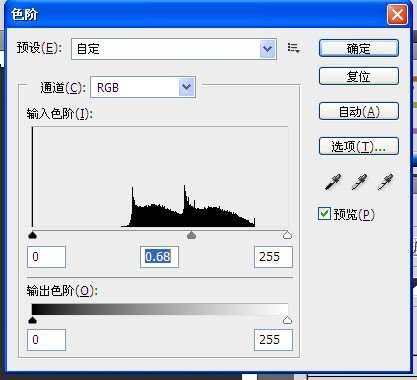This screenshot has width=417, height=380.
Task: Click the histogram display area
Action: point(160,177)
